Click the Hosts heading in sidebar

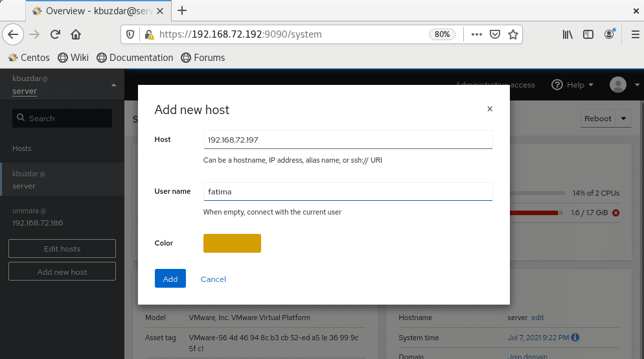pyautogui.click(x=22, y=148)
